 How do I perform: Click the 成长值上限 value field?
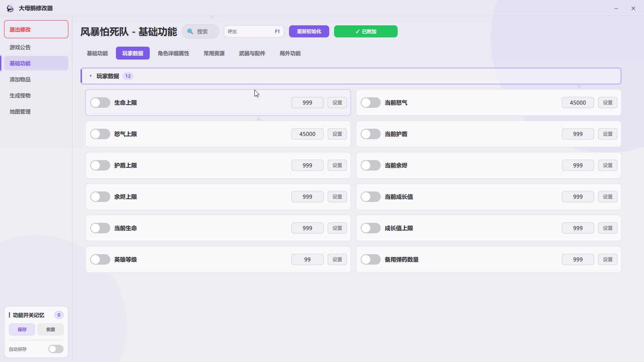[x=578, y=228]
